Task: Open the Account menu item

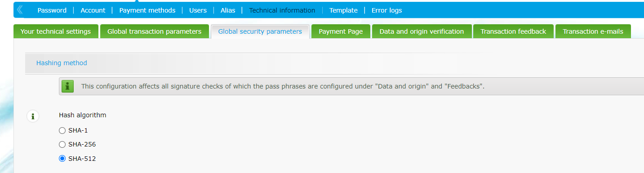Action: click(93, 10)
